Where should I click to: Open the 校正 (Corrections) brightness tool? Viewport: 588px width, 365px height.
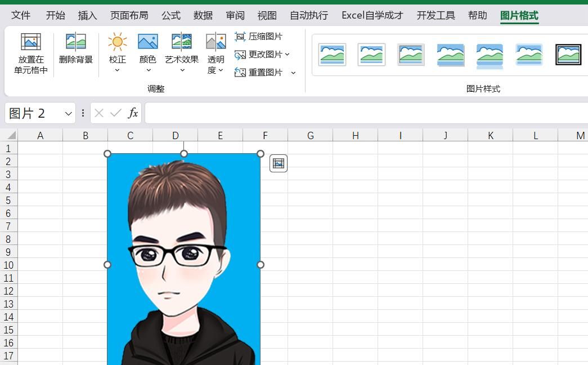[117, 43]
